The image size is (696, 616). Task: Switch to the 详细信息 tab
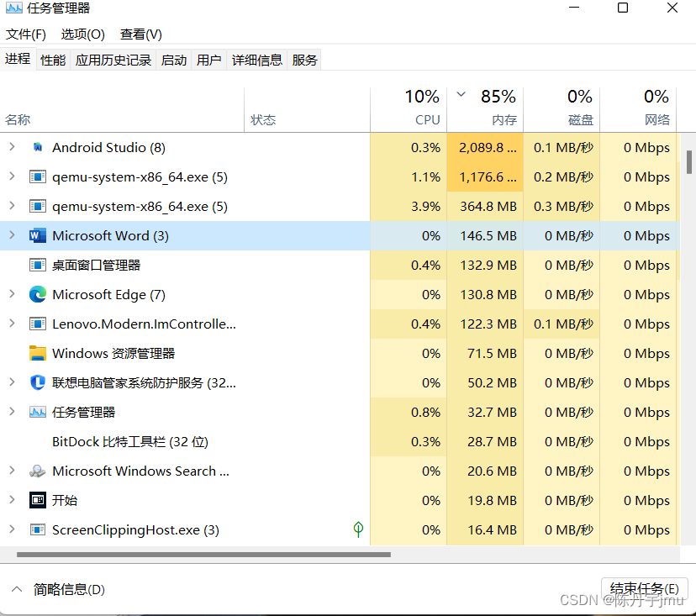[257, 60]
